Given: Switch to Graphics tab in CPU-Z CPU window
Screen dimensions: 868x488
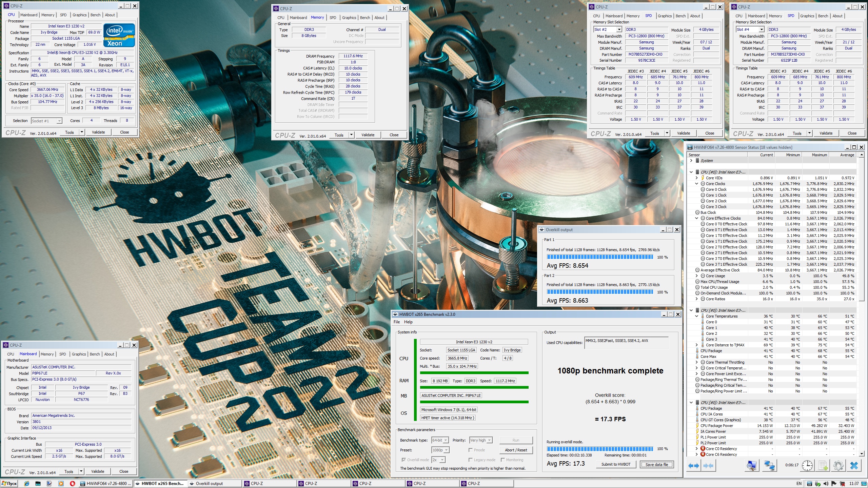Looking at the screenshot, I should 80,15.
